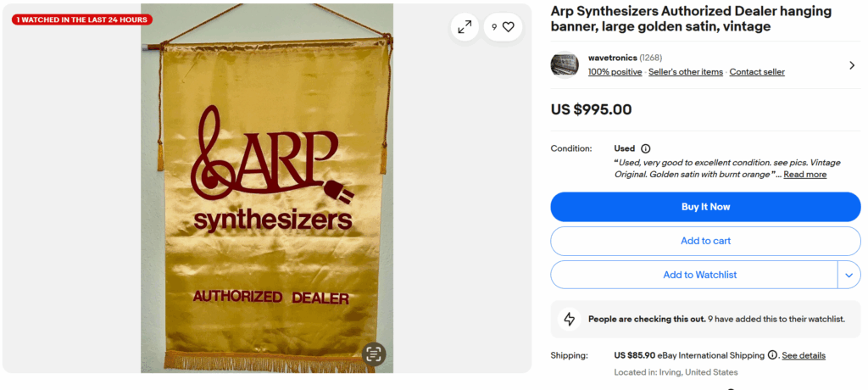Screen dimensions: 868x390
Task: Click the lightning bolt icon
Action: [x=569, y=319]
